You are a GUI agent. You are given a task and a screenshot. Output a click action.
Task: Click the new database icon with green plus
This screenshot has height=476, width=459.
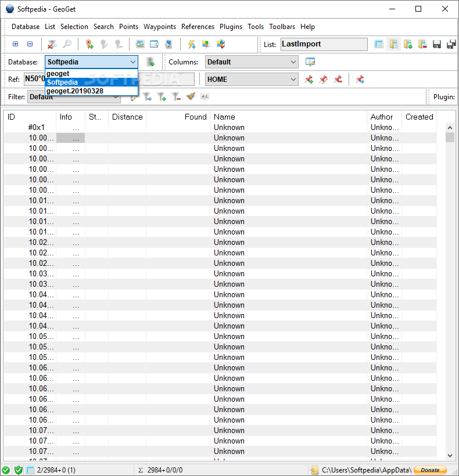point(150,62)
